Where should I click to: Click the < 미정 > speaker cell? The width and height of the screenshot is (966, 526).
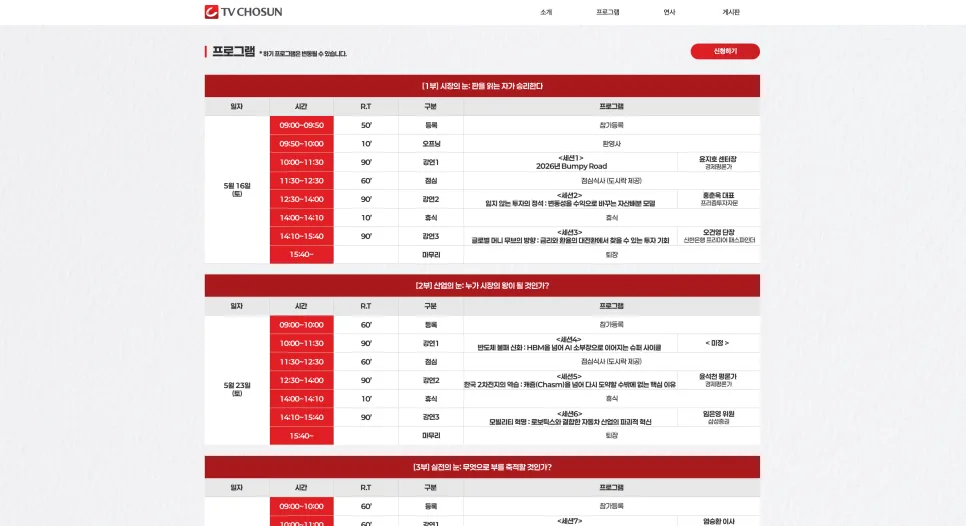(x=718, y=343)
